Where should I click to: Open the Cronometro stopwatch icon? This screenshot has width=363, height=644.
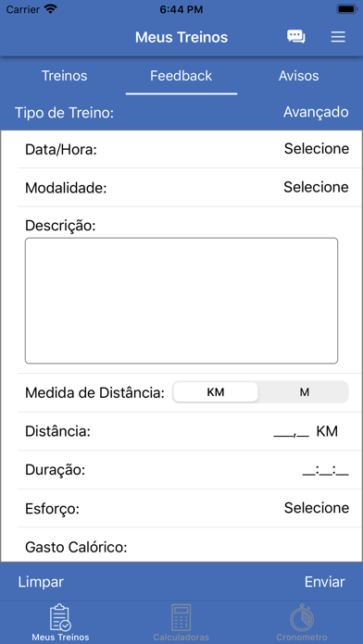coord(302,617)
